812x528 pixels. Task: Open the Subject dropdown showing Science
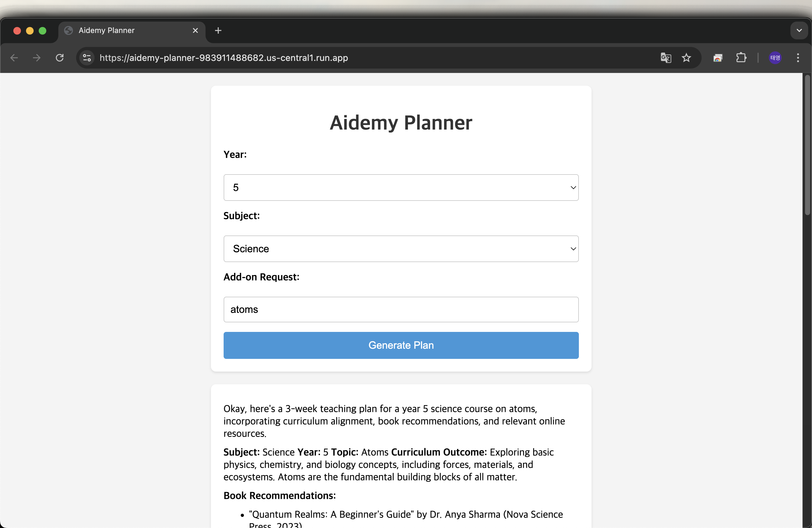401,249
